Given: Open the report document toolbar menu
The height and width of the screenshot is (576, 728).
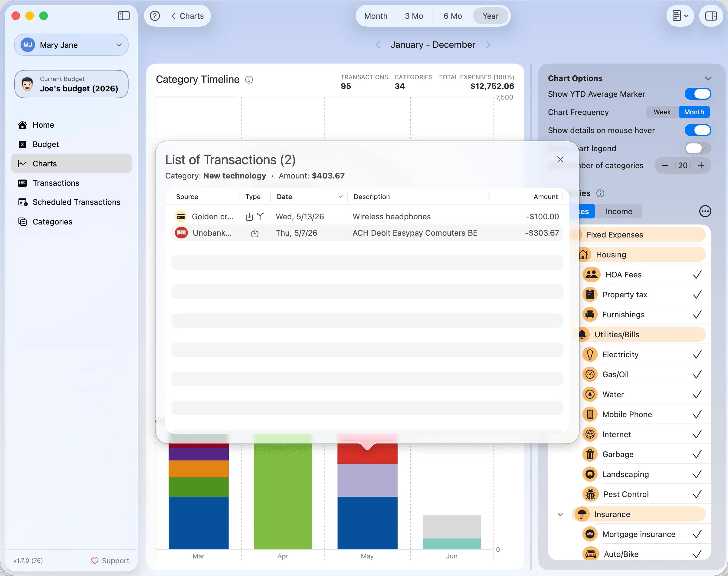Looking at the screenshot, I should pyautogui.click(x=680, y=16).
